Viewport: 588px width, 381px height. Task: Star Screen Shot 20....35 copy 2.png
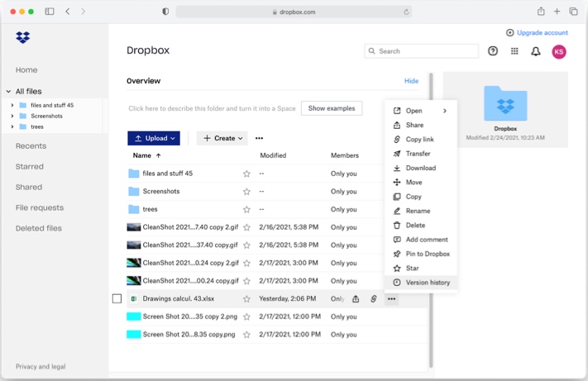246,317
